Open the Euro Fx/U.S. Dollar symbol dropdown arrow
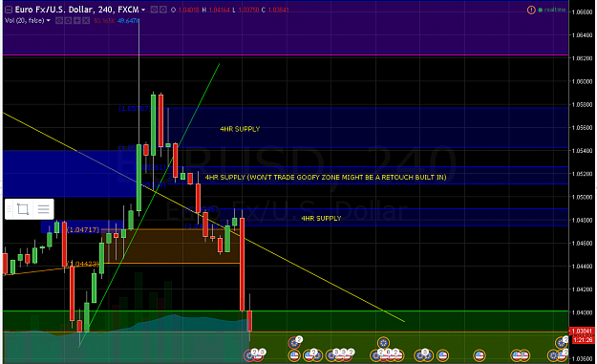Screen dimensions: 597x364 [143, 10]
